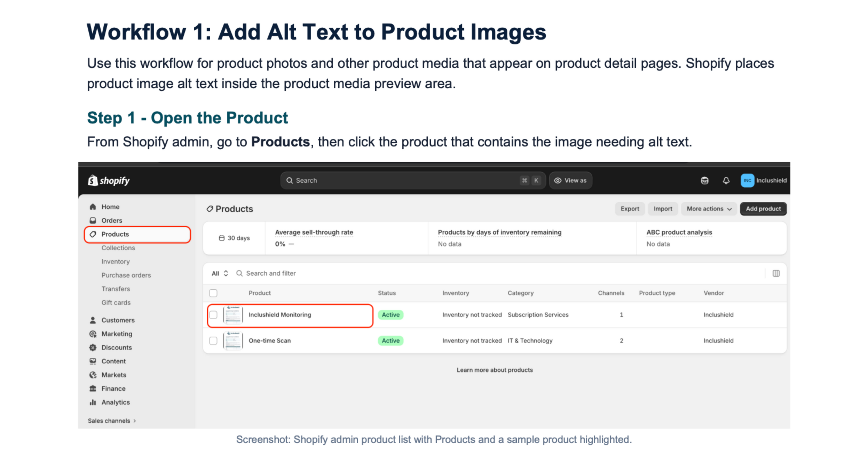Open ABC product analysis metric
The image size is (868, 474).
[679, 232]
